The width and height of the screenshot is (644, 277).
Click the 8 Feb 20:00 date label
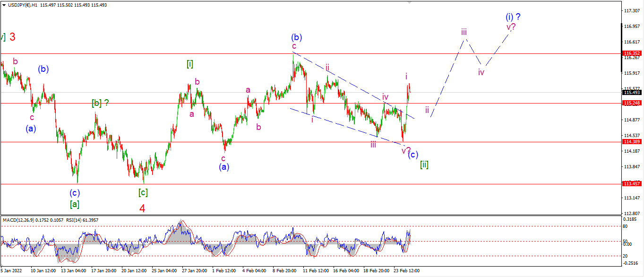point(284,271)
